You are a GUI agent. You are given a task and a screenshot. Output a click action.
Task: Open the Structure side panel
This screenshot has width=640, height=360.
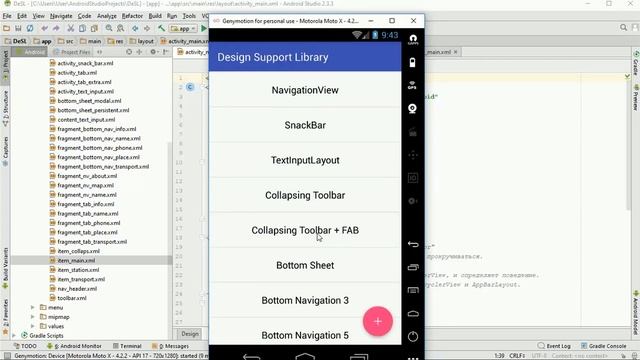[5, 109]
